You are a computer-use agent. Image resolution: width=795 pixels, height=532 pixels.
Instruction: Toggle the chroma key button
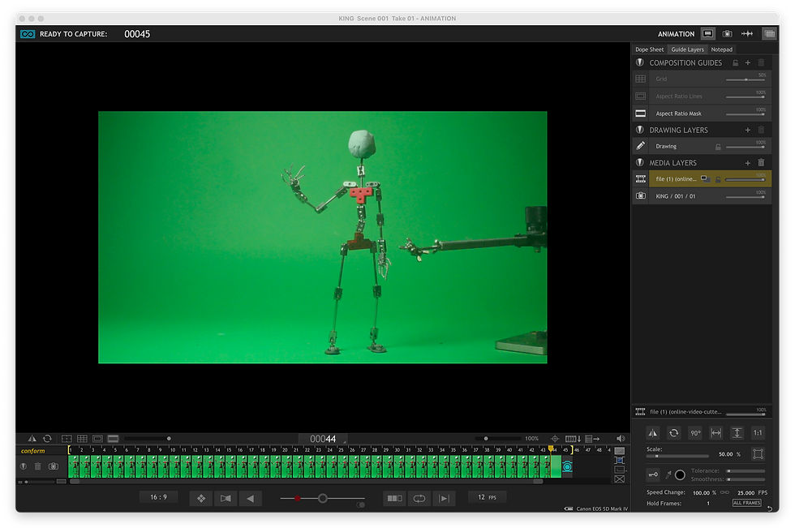[x=653, y=474]
